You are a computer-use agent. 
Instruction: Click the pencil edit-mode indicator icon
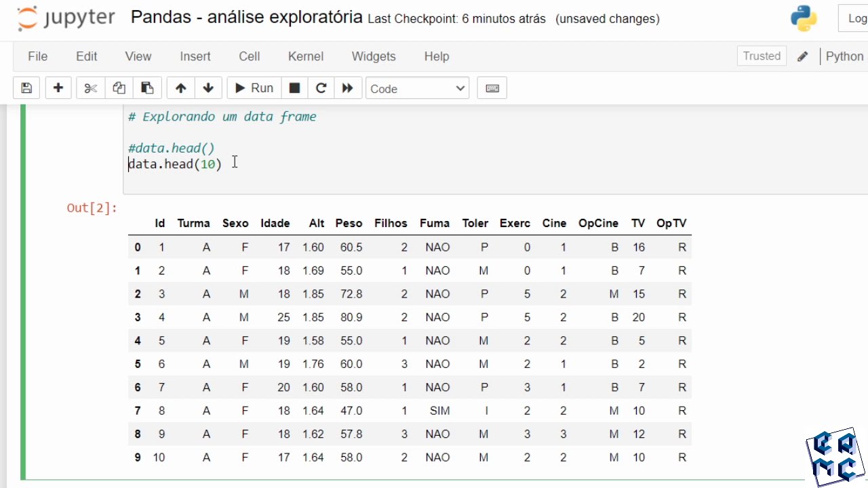803,56
